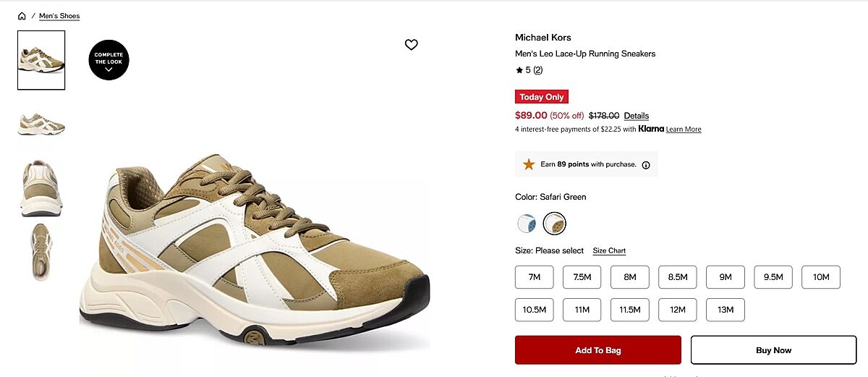Select the blue and white color swatch
Image resolution: width=868 pixels, height=377 pixels.
(527, 223)
